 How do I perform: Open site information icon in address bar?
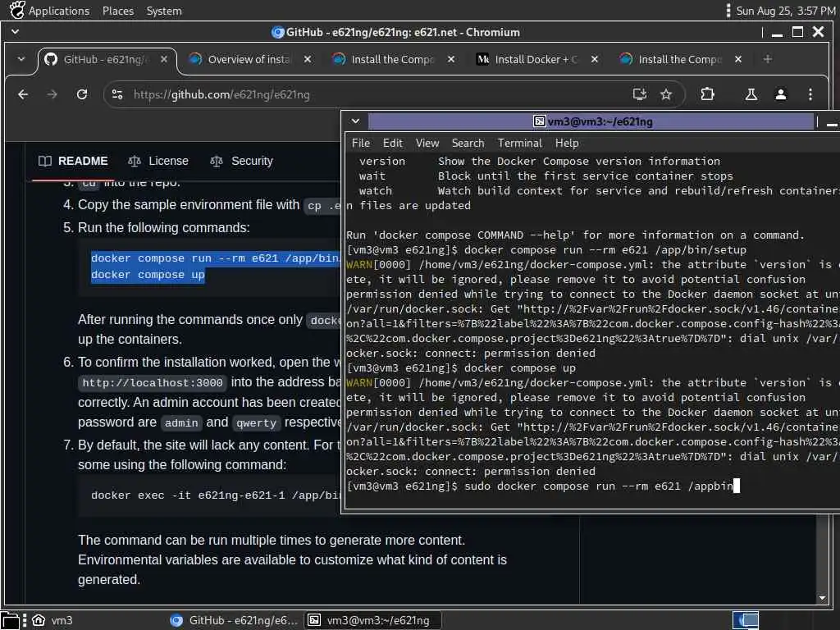coord(117,95)
